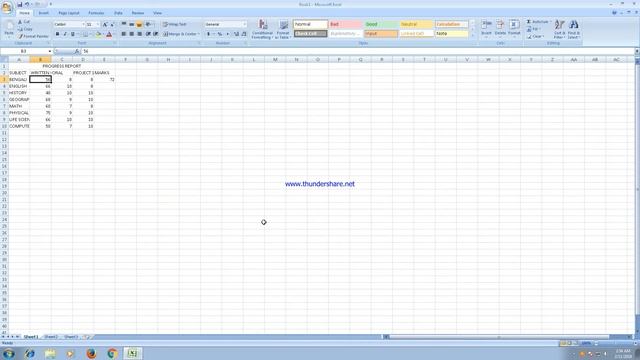Toggle the highlighted Bottom Align icon
Image resolution: width=640 pixels, height=360 pixels.
point(139,24)
